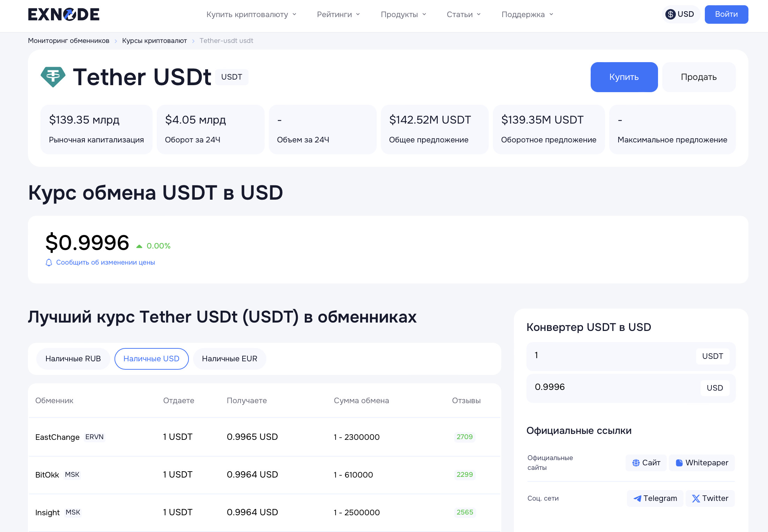Open the Twitter X social link
This screenshot has width=768, height=532.
(710, 498)
